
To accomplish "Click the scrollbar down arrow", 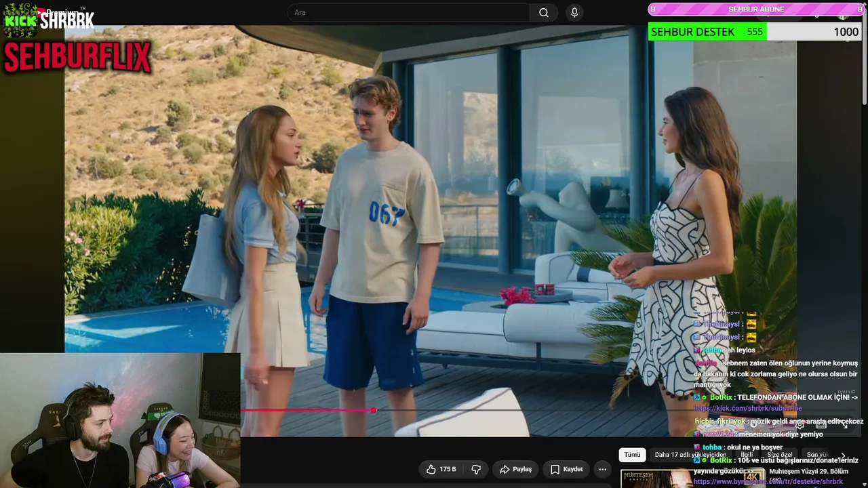I will [x=865, y=483].
